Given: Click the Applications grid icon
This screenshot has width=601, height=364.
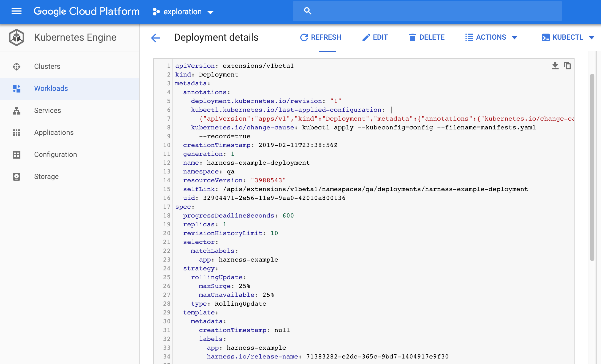Looking at the screenshot, I should pos(17,132).
